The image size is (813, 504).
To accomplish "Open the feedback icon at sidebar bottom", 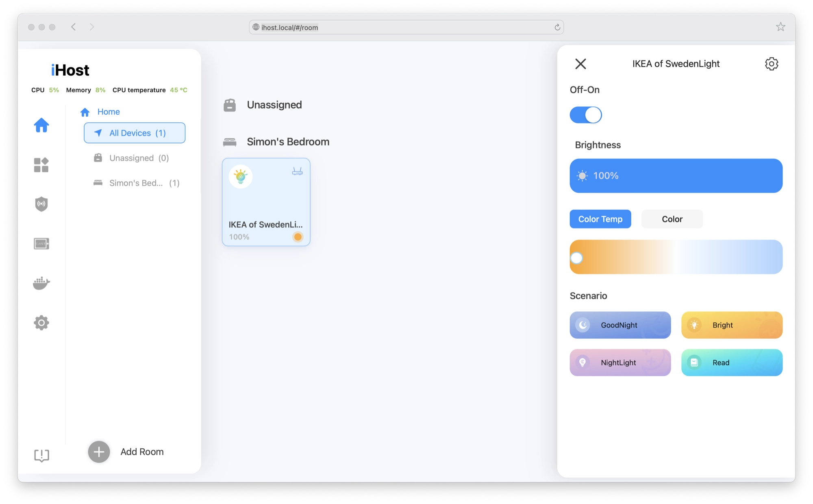I will point(41,455).
